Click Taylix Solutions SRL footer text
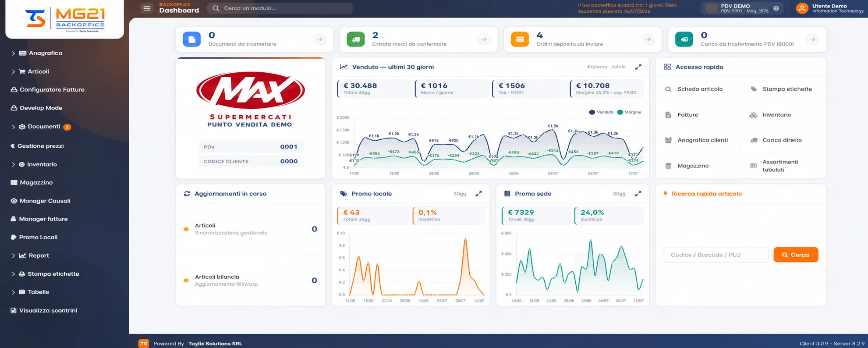Viewport: 868px width, 348px height. pyautogui.click(x=215, y=344)
